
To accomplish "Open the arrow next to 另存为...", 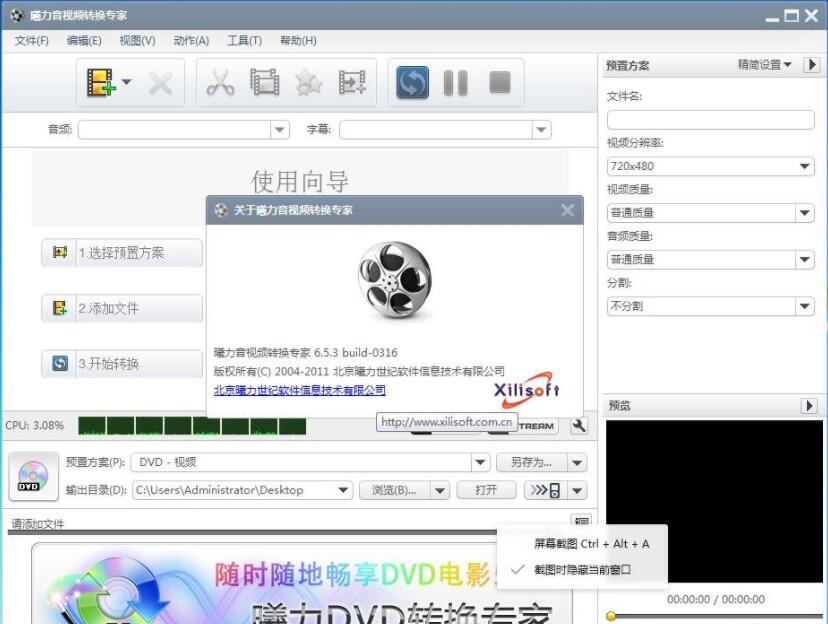I will coord(577,463).
